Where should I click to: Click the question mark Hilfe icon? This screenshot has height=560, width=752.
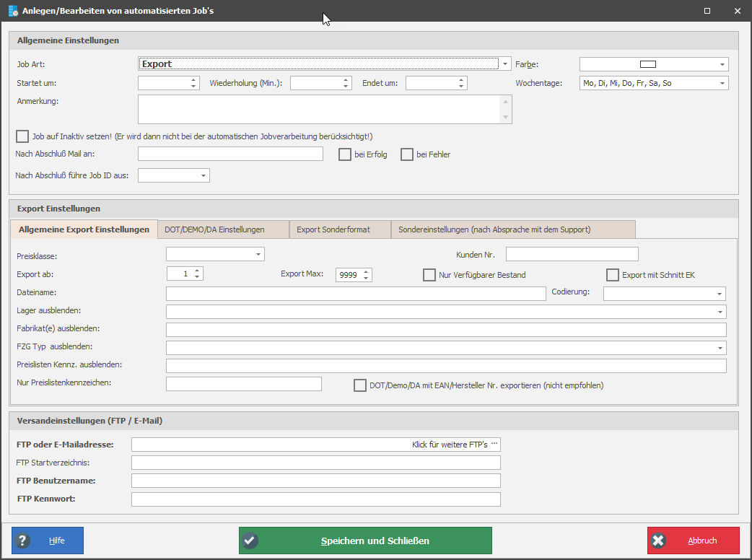click(x=22, y=541)
